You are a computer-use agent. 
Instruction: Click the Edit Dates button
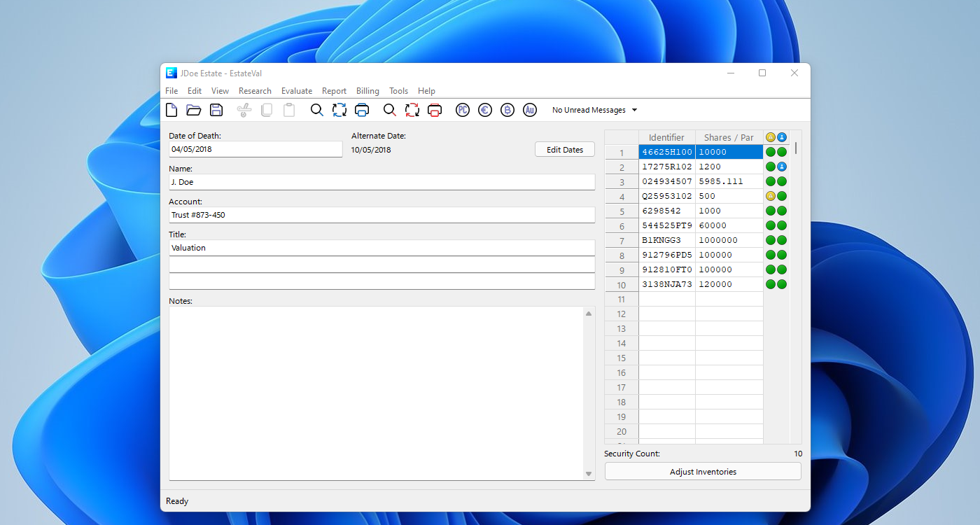click(x=564, y=150)
